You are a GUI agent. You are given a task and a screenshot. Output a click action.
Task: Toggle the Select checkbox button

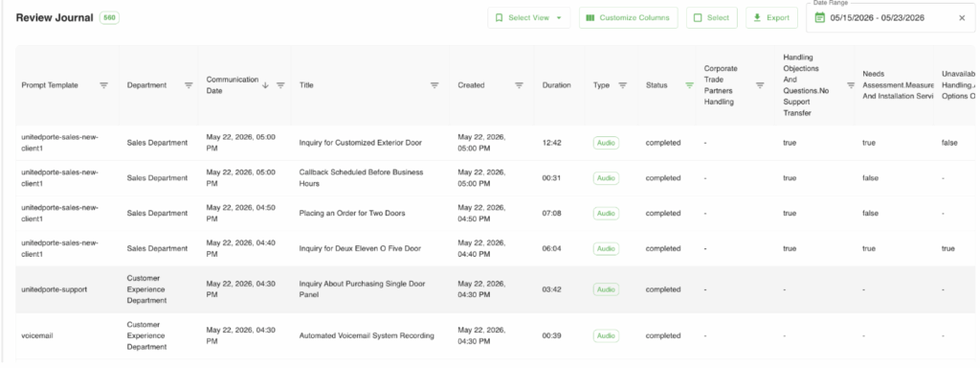[x=712, y=17]
